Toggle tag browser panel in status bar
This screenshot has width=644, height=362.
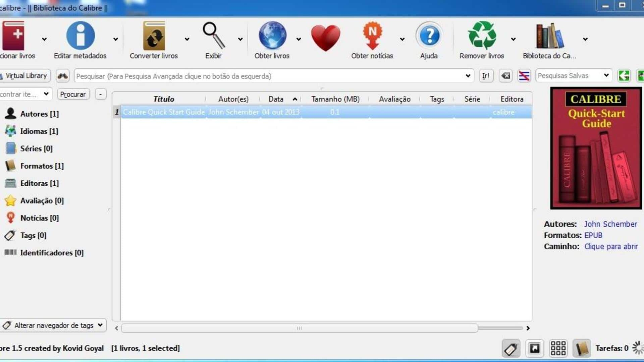pos(511,349)
